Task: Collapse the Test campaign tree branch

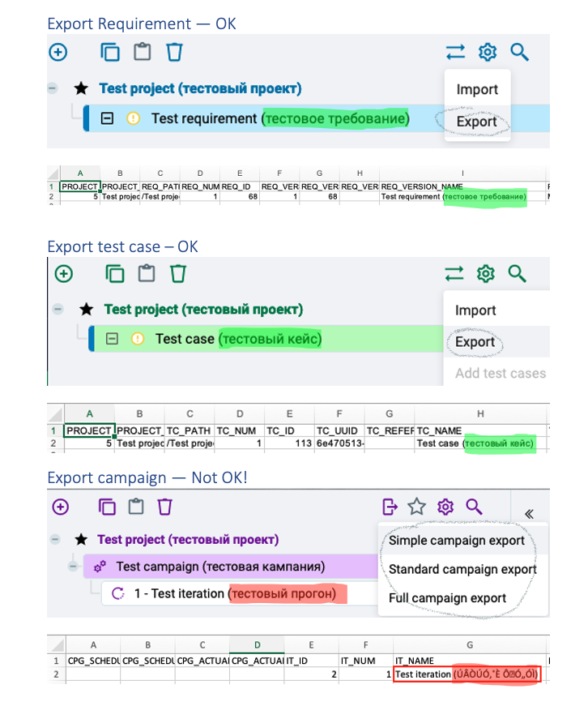Action: tap(73, 566)
